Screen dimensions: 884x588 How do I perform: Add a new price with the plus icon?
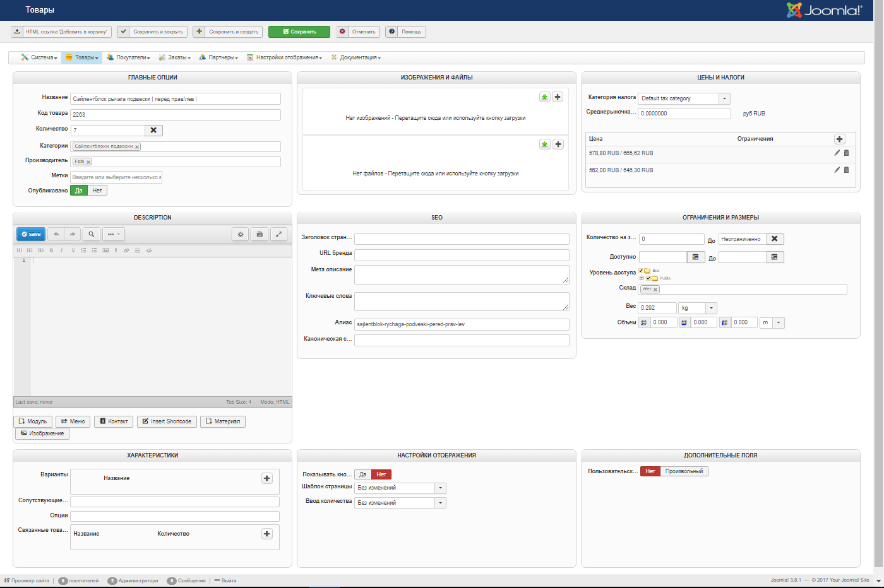pyautogui.click(x=839, y=139)
